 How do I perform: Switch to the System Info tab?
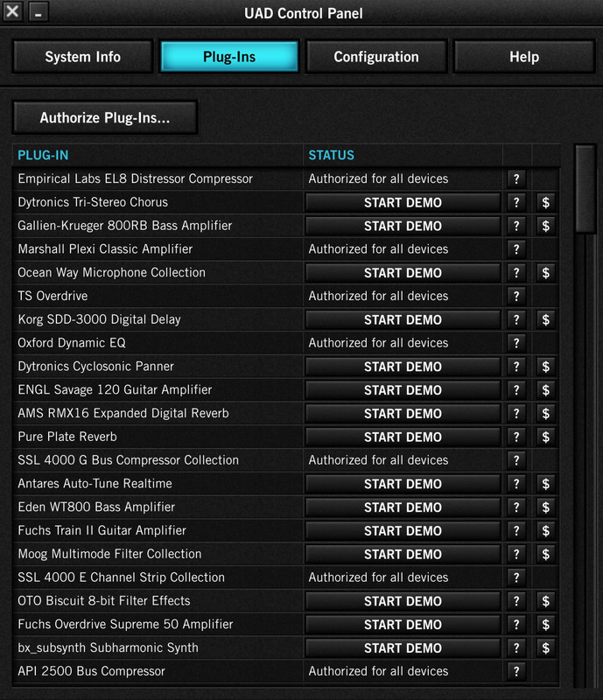[x=82, y=57]
